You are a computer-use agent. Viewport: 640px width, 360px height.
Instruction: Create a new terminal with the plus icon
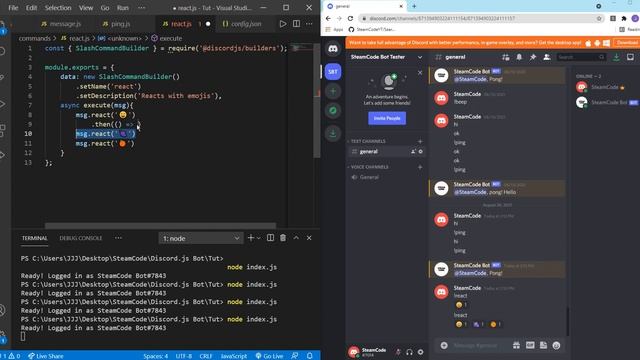(x=251, y=238)
